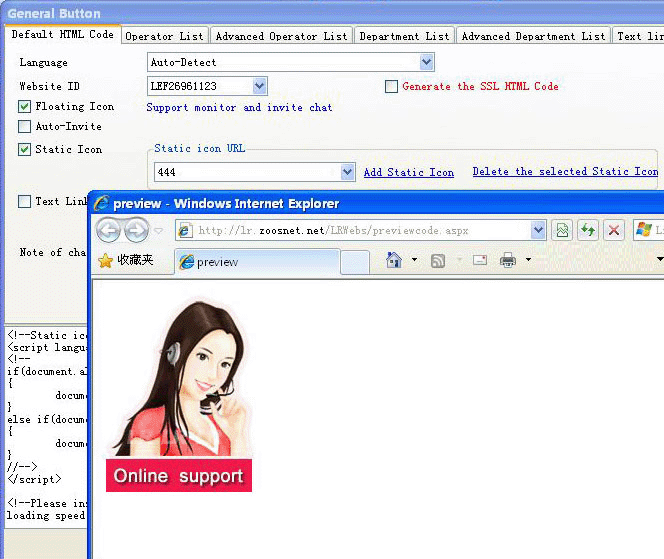Click the home page icon
Image resolution: width=664 pixels, height=559 pixels.
394,260
